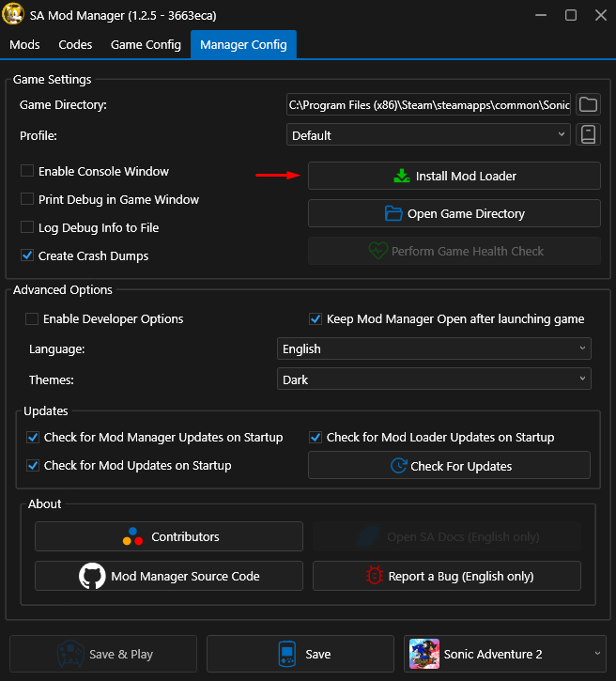Click the Contributors colored dots icon
616x681 pixels.
[132, 537]
